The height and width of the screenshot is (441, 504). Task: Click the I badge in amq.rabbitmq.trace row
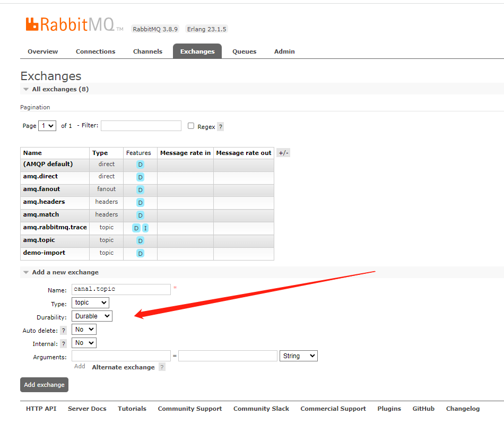145,228
